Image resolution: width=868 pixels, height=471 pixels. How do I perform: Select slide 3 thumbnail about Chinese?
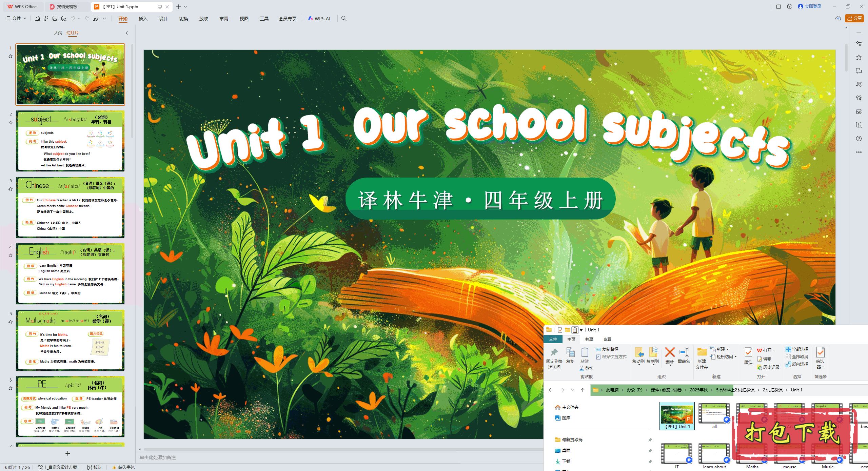(70, 207)
